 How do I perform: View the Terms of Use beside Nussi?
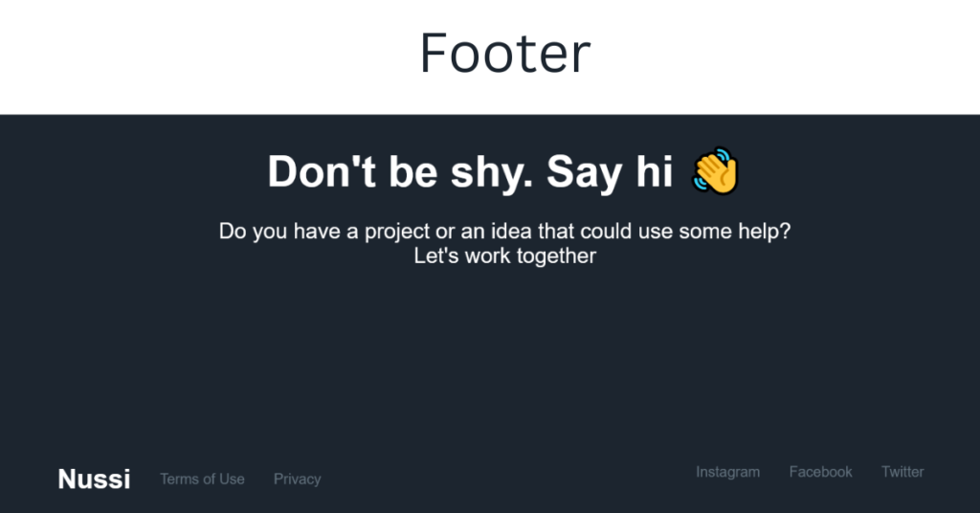[x=202, y=480]
